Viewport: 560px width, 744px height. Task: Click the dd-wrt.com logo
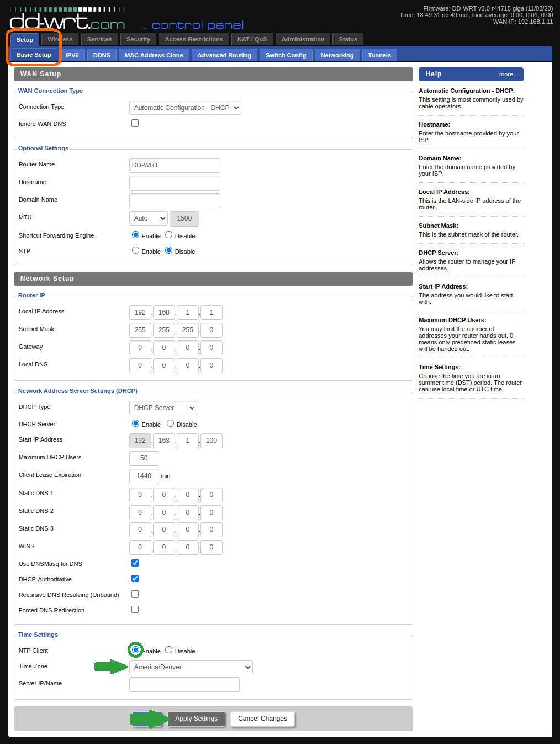tap(67, 22)
